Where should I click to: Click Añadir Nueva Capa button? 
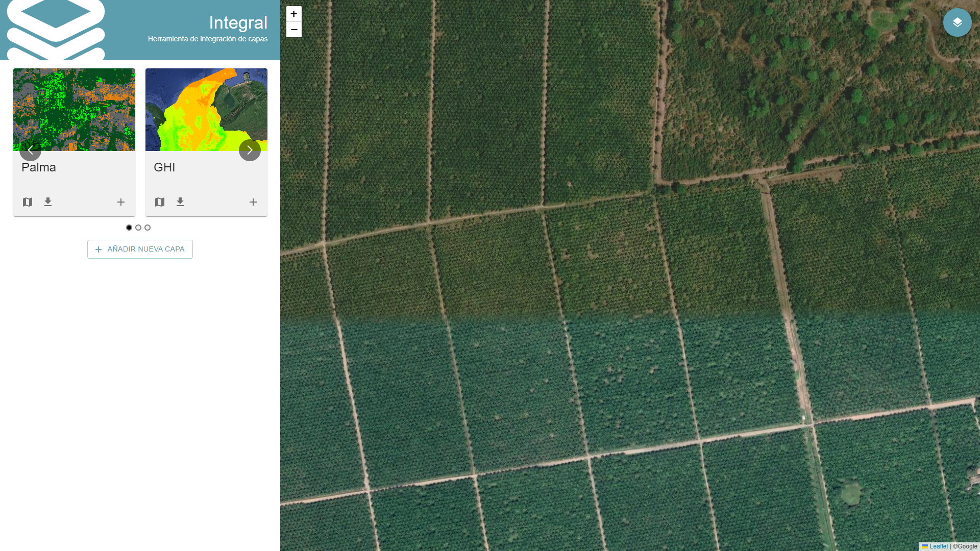140,249
